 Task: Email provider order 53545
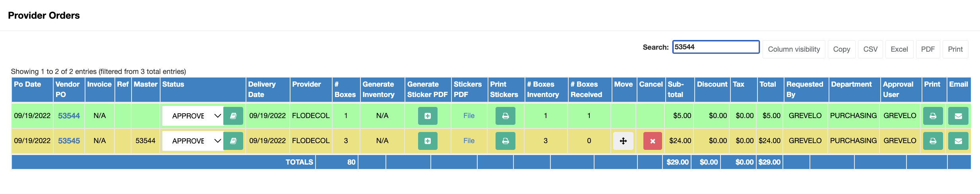(958, 141)
